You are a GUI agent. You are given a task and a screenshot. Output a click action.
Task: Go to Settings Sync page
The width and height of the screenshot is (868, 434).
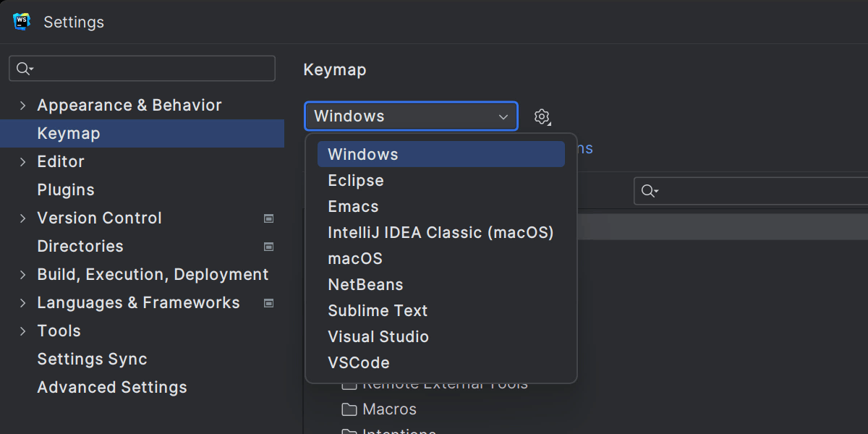coord(92,359)
